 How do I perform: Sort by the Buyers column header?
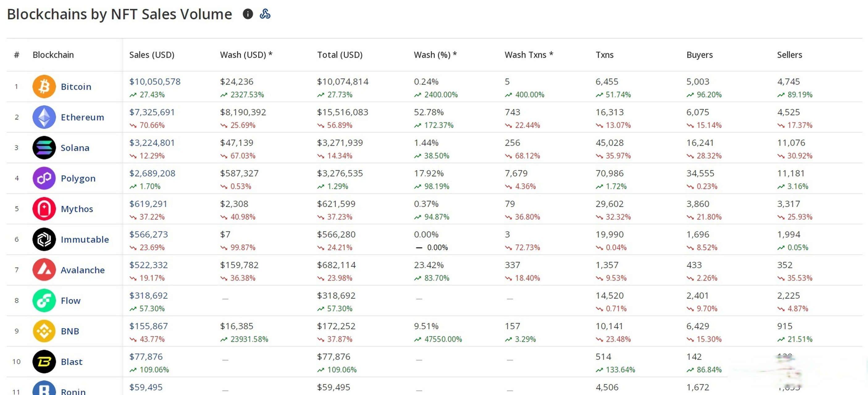point(700,55)
